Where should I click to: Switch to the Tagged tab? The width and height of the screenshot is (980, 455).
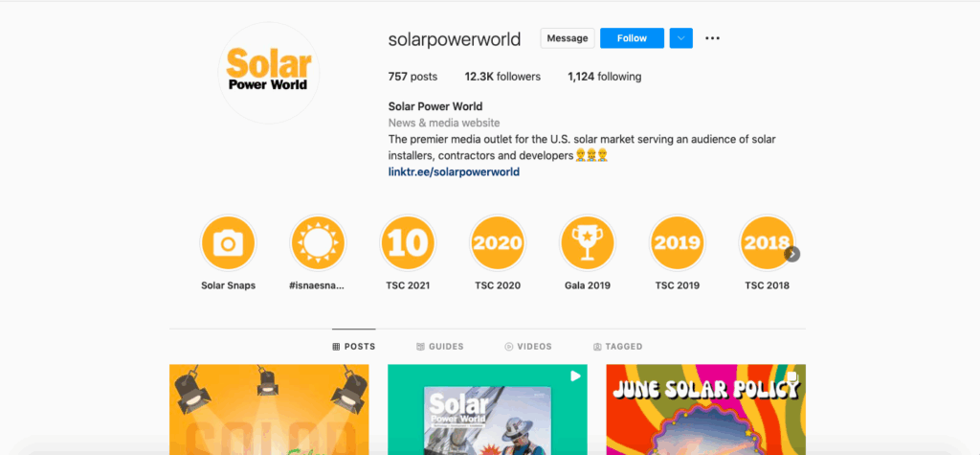pos(617,346)
